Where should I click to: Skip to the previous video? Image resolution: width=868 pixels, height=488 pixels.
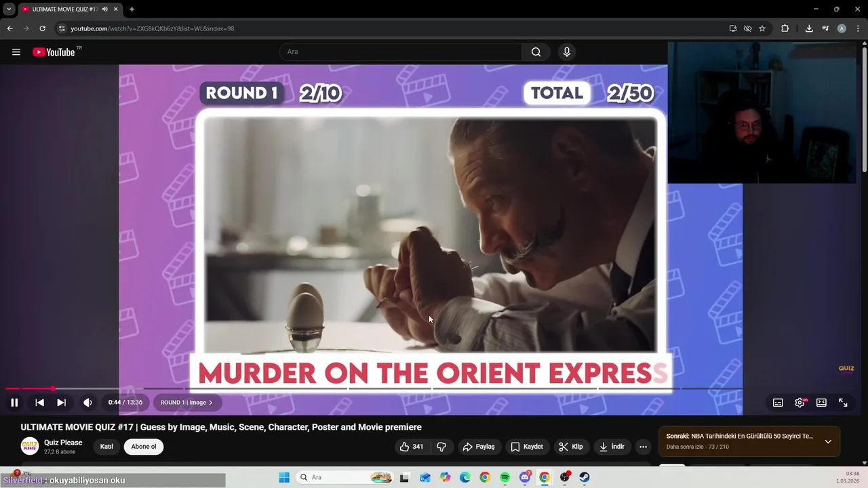tap(40, 403)
